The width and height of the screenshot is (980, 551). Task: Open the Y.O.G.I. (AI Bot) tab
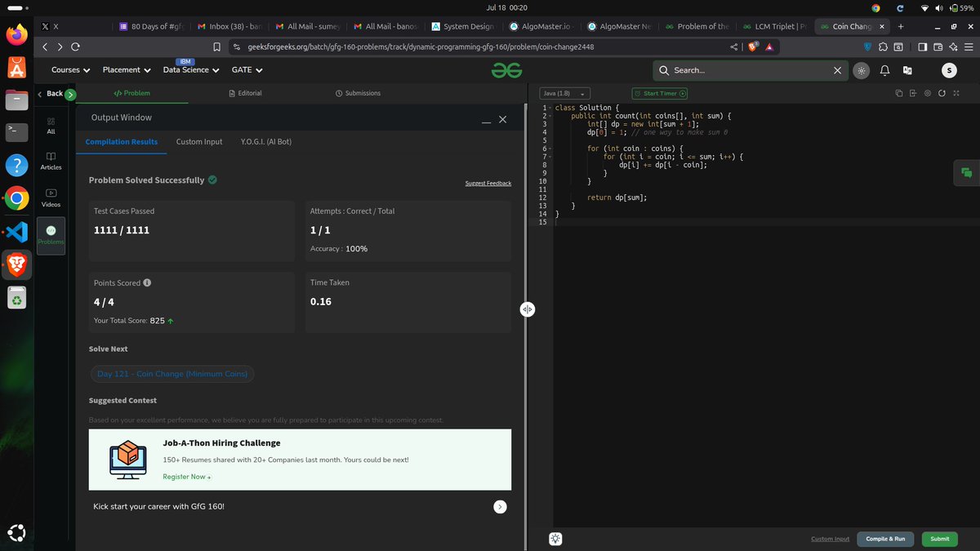[265, 141]
